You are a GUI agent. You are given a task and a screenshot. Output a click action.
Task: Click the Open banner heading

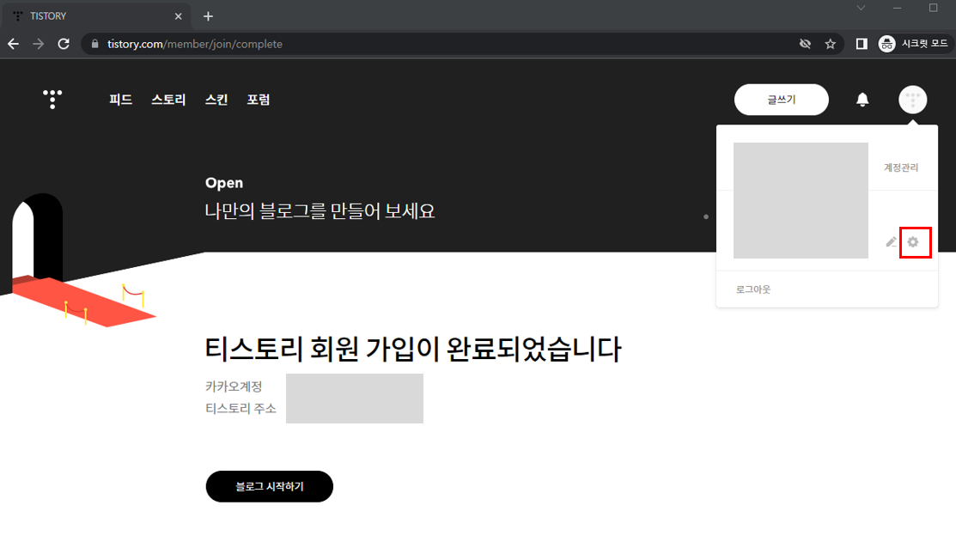tap(224, 183)
